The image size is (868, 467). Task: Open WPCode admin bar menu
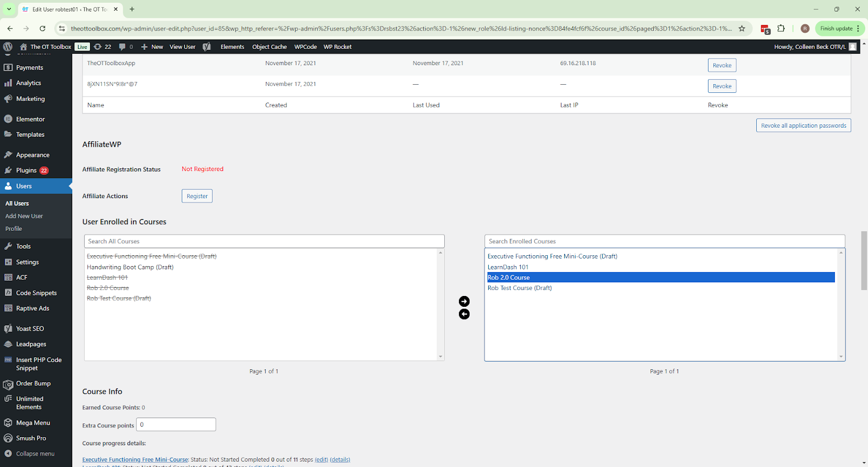point(305,47)
